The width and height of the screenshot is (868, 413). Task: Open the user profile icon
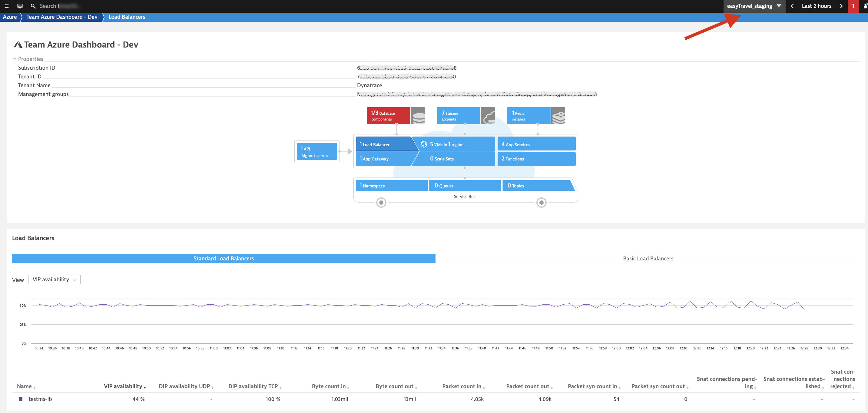click(865, 6)
